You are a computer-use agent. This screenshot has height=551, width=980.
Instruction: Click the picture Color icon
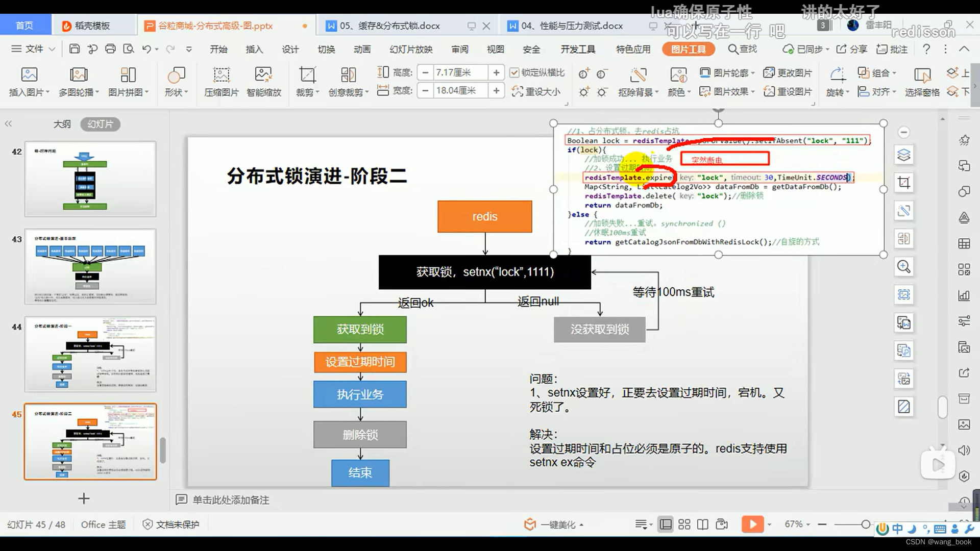tap(678, 74)
